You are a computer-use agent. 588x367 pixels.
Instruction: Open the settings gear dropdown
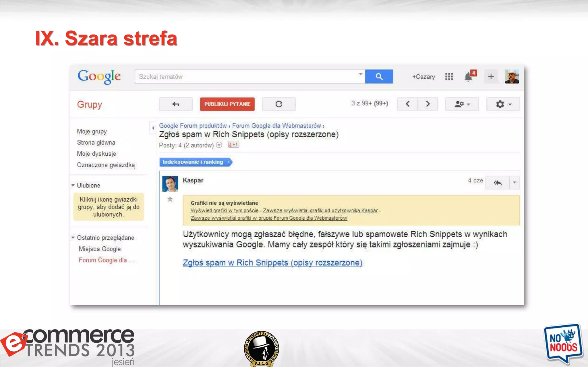[503, 104]
